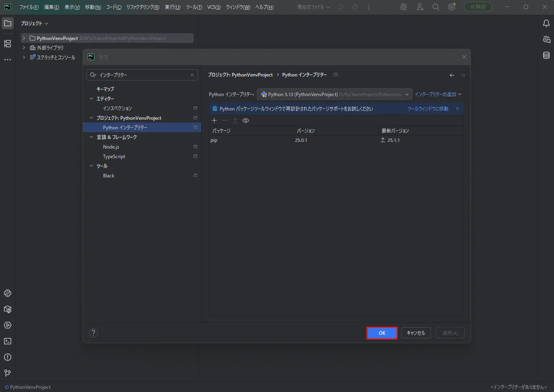Open the インタープリターの追加 dropdown link
This screenshot has width=554, height=392.
click(438, 94)
